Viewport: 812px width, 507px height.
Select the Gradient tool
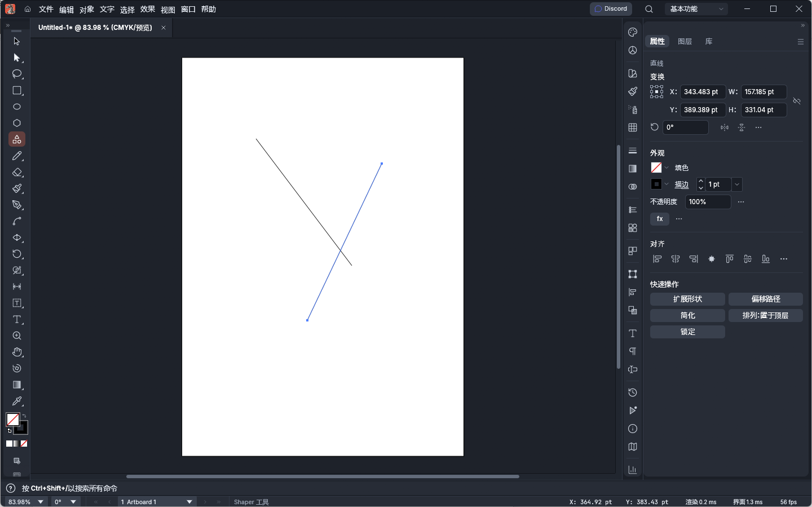coord(17,385)
